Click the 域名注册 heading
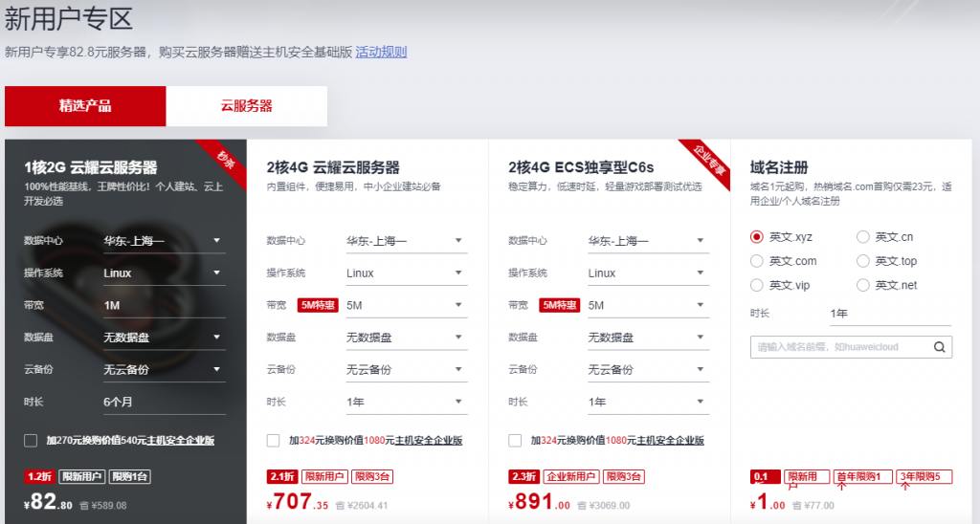980x524 pixels. click(x=779, y=167)
